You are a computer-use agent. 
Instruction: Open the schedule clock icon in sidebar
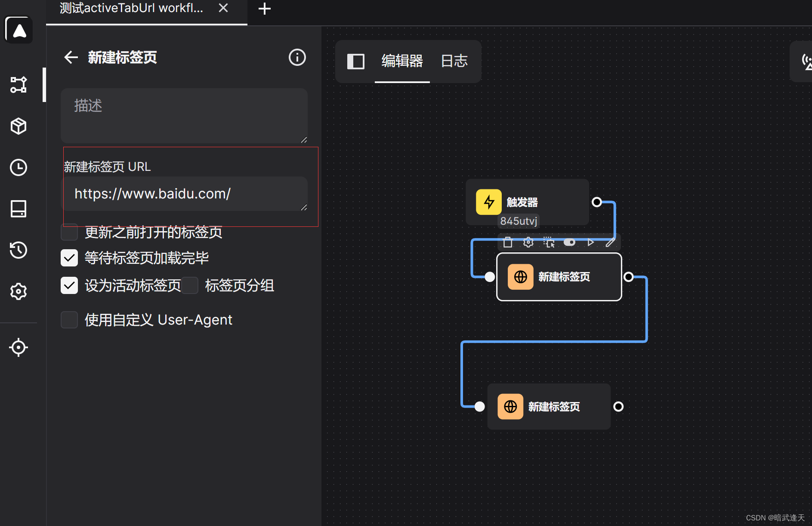[x=19, y=167]
